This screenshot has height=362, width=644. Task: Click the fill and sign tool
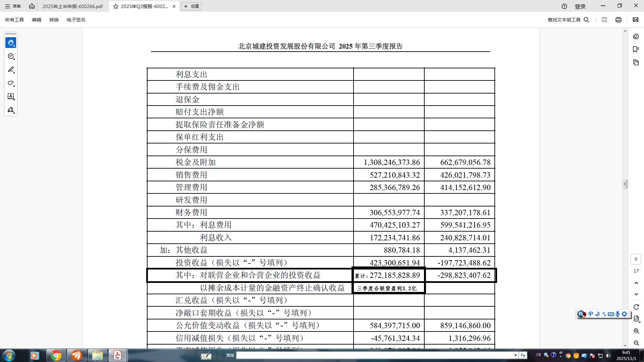coord(11,110)
